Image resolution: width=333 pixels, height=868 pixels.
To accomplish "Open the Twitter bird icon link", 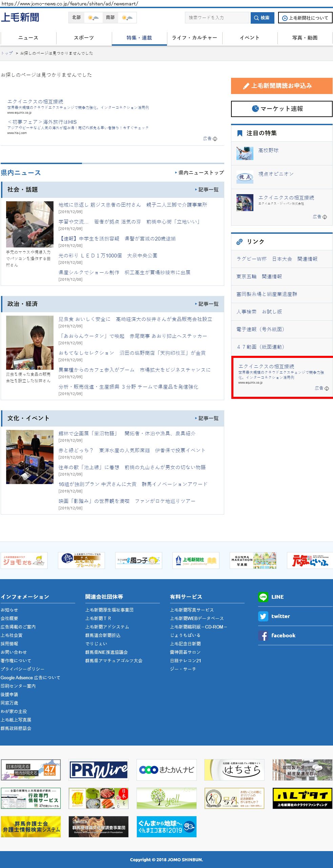I will (263, 616).
